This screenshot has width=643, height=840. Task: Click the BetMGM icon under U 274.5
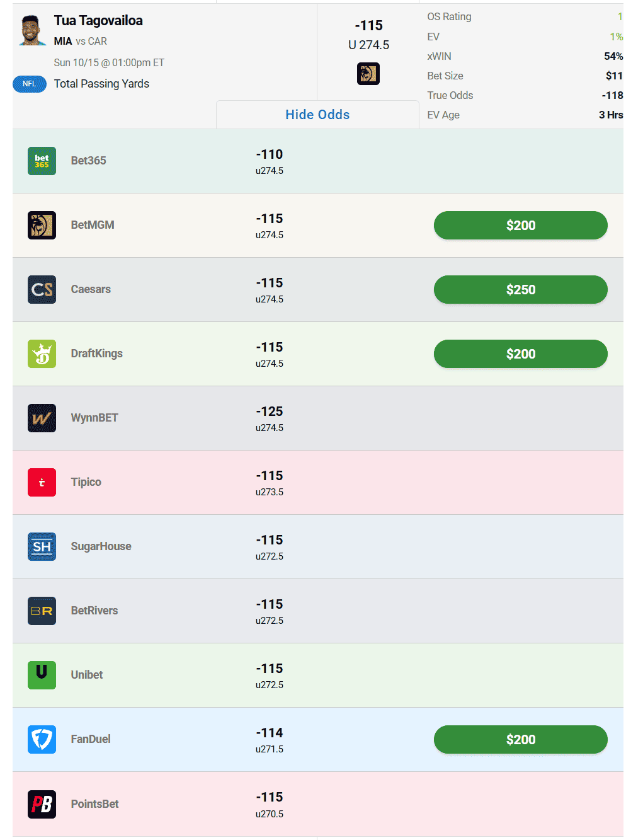(368, 74)
